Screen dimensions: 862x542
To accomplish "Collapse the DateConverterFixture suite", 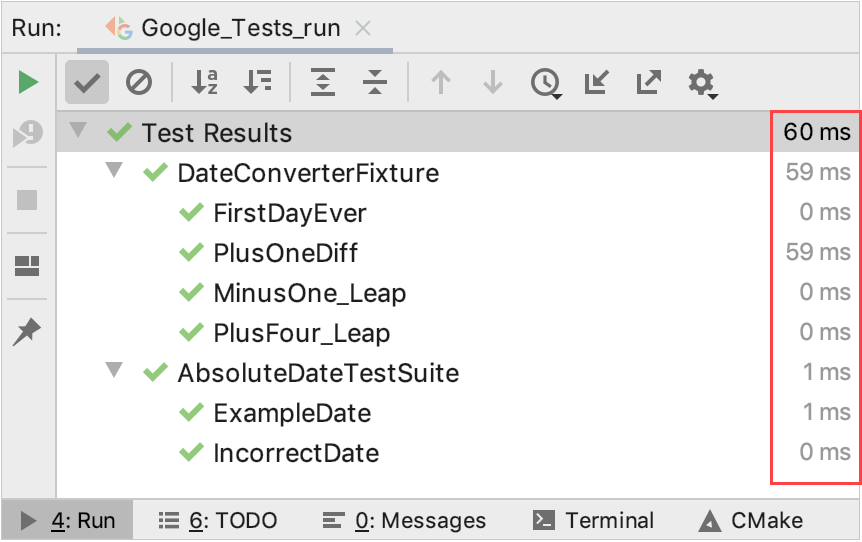I will (x=114, y=170).
